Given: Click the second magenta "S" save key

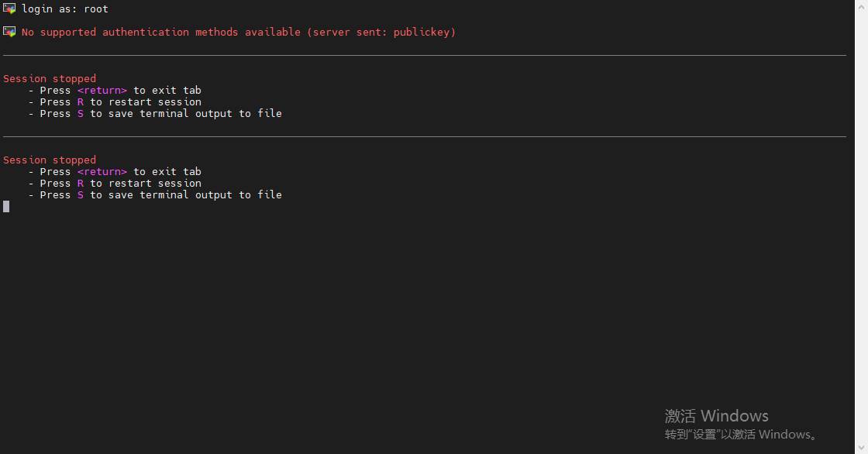Looking at the screenshot, I should pyautogui.click(x=81, y=195).
